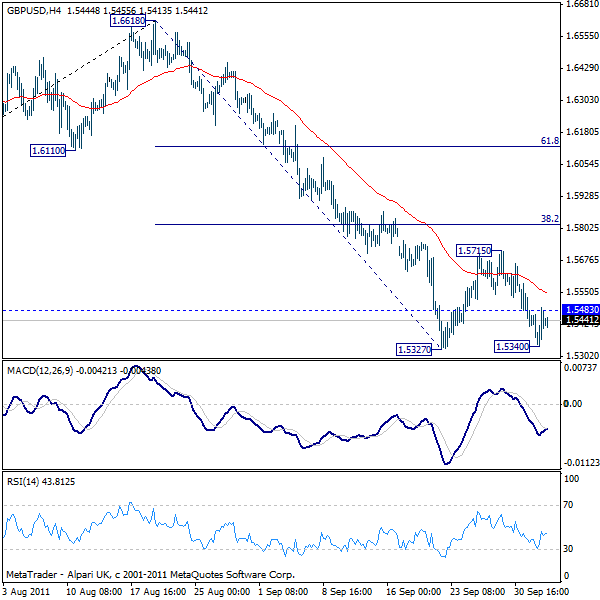
Task: Click the 1.53270 low price label
Action: coord(414,349)
